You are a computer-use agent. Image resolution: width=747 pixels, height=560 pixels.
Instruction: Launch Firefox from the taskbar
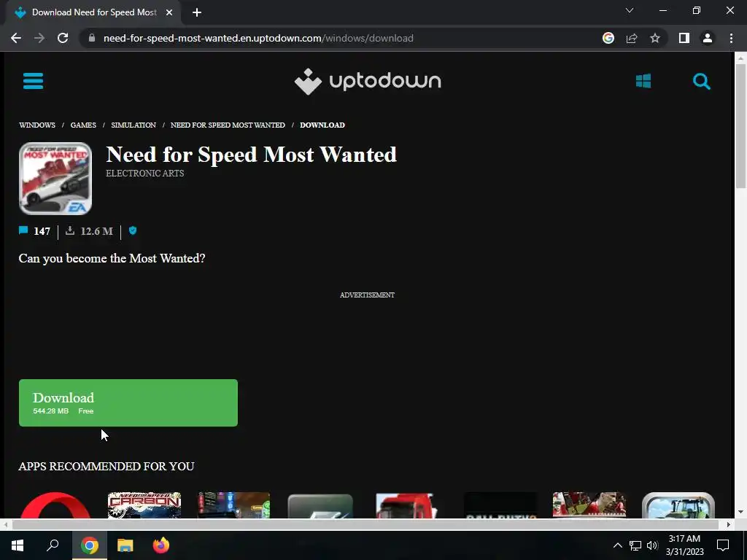pos(161,545)
